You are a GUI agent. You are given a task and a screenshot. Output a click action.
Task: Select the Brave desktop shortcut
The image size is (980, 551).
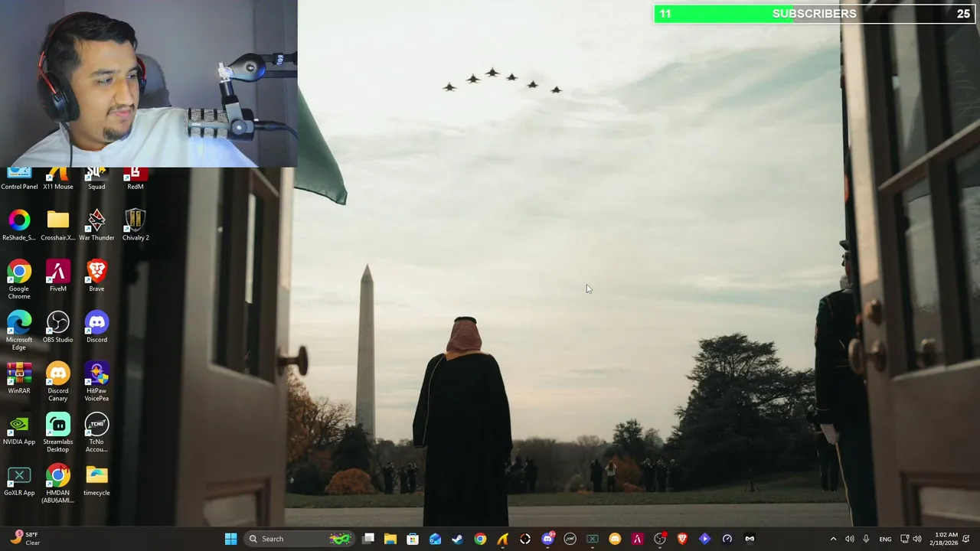[96, 276]
